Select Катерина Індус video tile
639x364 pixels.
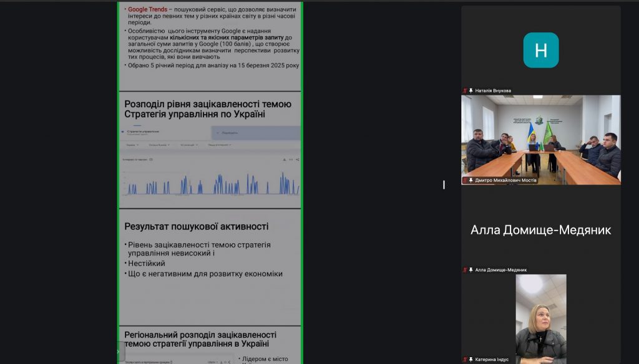coord(540,318)
